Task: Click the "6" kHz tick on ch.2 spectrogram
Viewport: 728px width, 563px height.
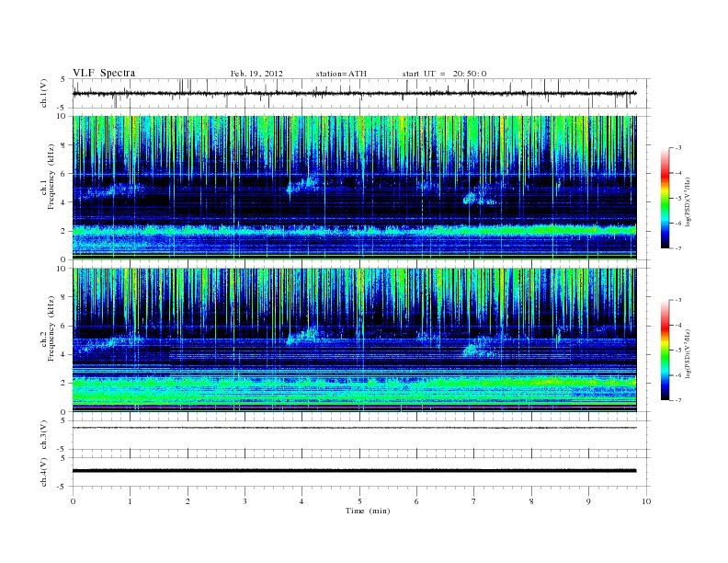Action: tap(63, 326)
